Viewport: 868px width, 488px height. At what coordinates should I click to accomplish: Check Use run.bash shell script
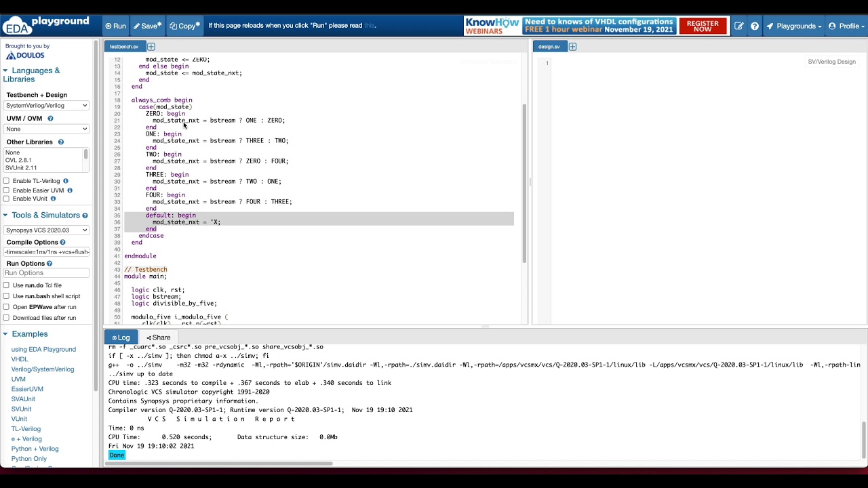[6, 296]
